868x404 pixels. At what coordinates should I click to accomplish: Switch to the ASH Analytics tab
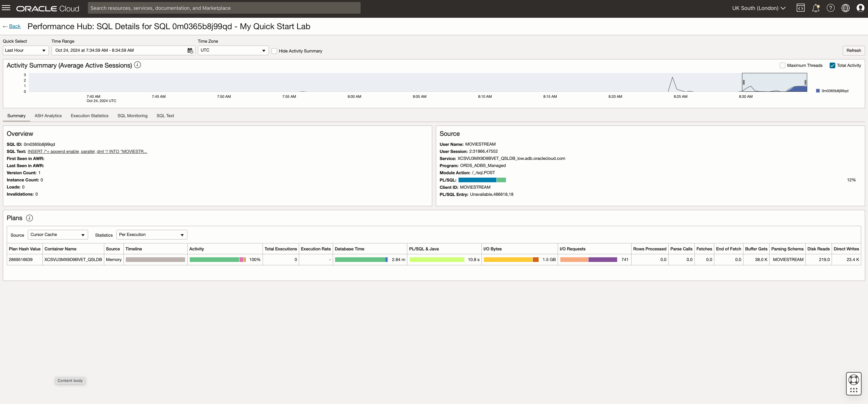click(48, 116)
